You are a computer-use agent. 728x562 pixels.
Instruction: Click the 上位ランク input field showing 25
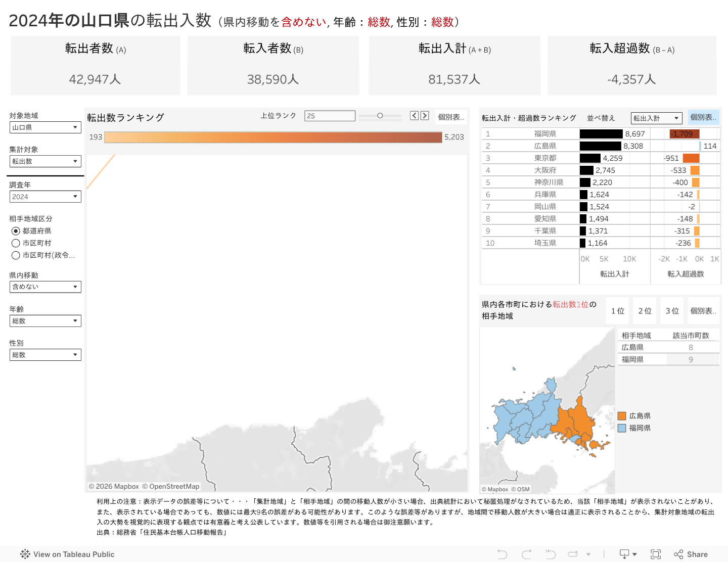pyautogui.click(x=330, y=116)
